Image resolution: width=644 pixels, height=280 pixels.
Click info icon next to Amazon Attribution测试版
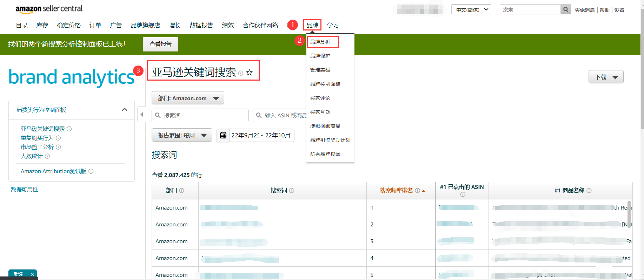tap(91, 171)
